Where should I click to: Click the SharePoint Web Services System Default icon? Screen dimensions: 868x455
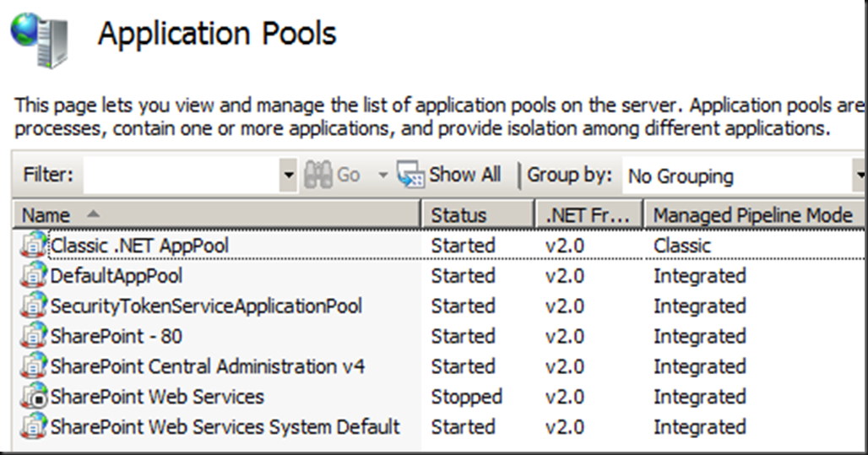click(34, 427)
